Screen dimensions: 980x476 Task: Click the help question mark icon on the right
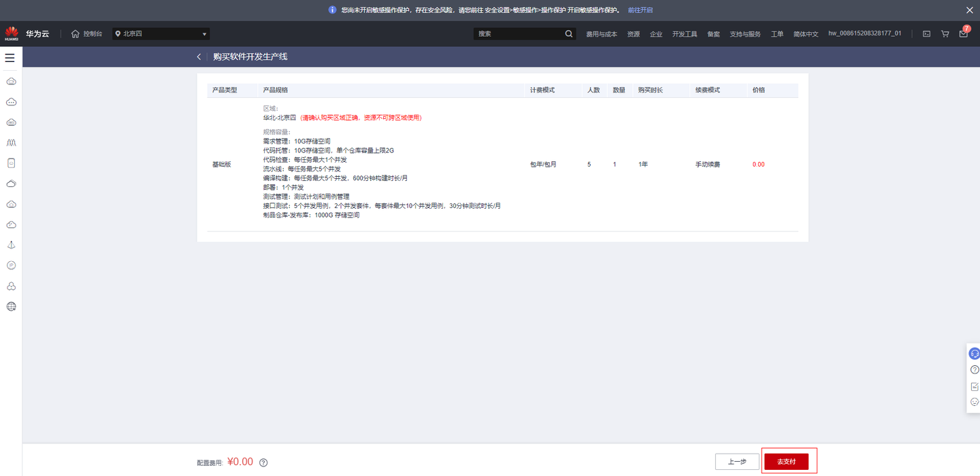973,369
